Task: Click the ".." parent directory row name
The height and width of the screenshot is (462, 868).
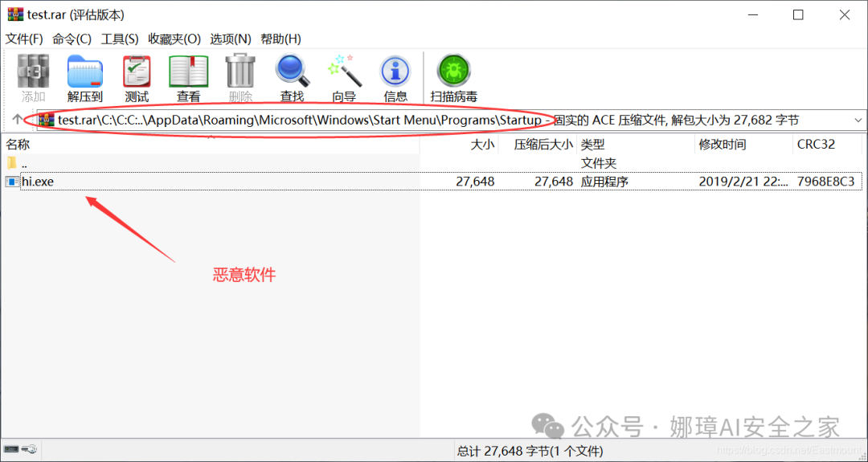Action: pos(24,165)
